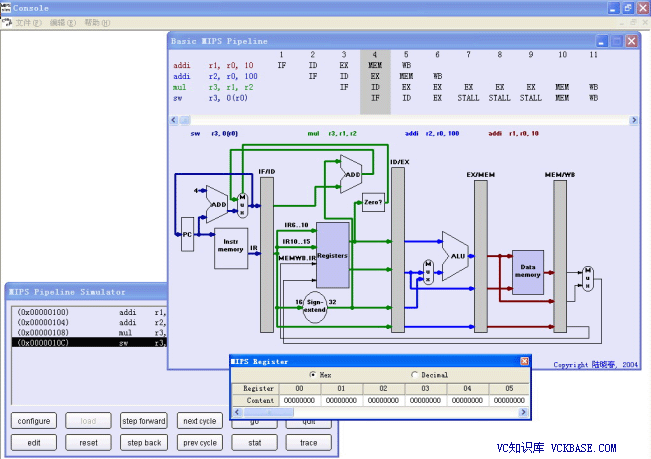This screenshot has width=651, height=459.
Task: Click pipeline timeline scrollbar left arrow
Action: point(174,120)
